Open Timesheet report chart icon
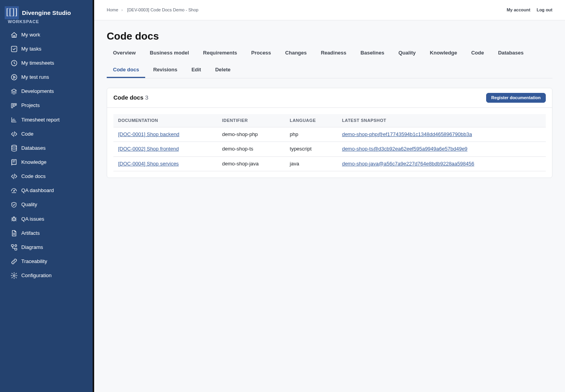 (x=14, y=120)
